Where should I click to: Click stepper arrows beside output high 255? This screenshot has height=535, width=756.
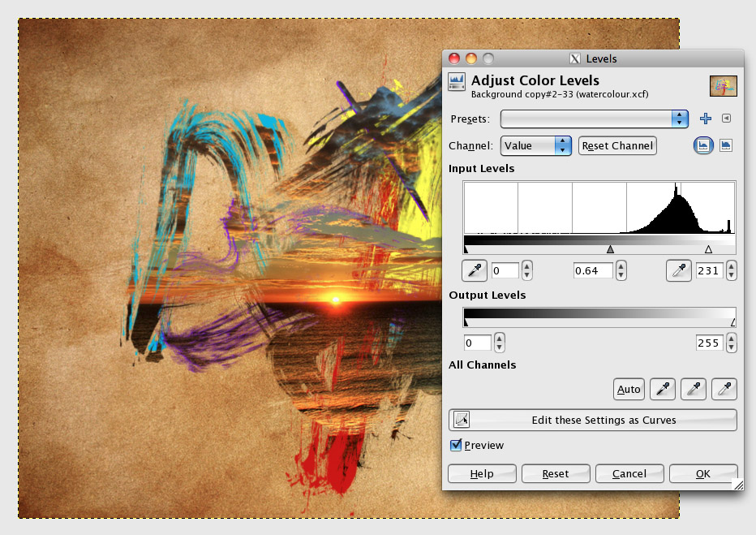coord(732,343)
